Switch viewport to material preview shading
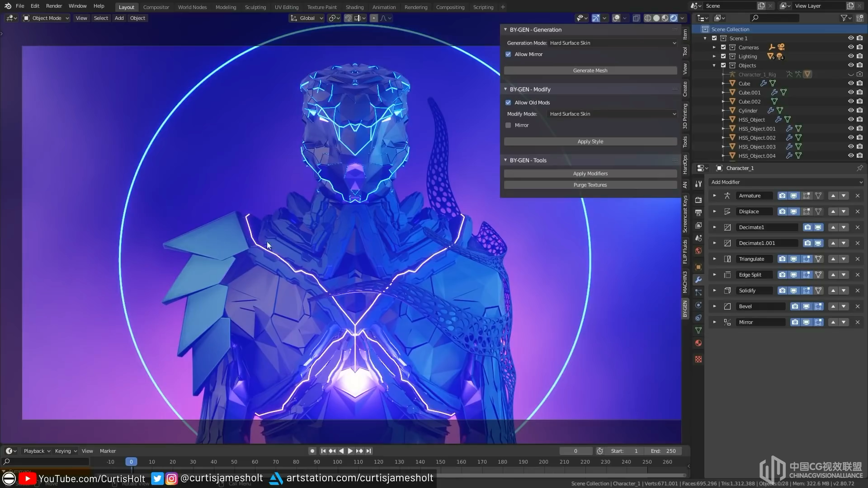The image size is (868, 488). (x=665, y=18)
